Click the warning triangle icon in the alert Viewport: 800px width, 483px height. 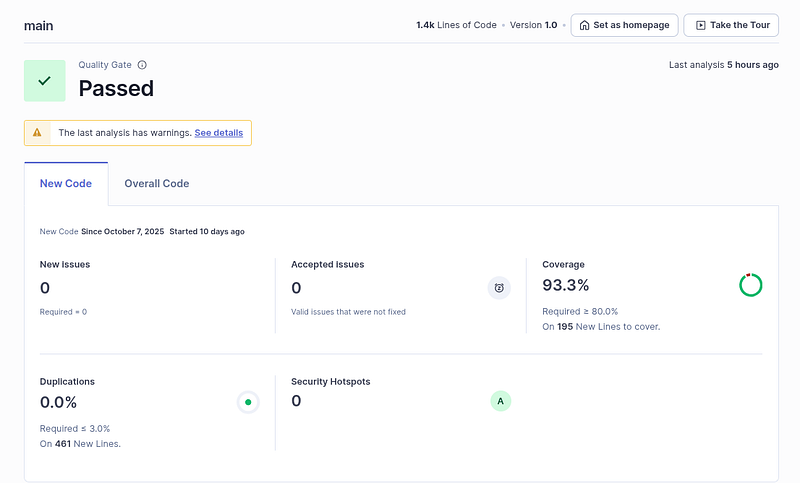pos(37,133)
